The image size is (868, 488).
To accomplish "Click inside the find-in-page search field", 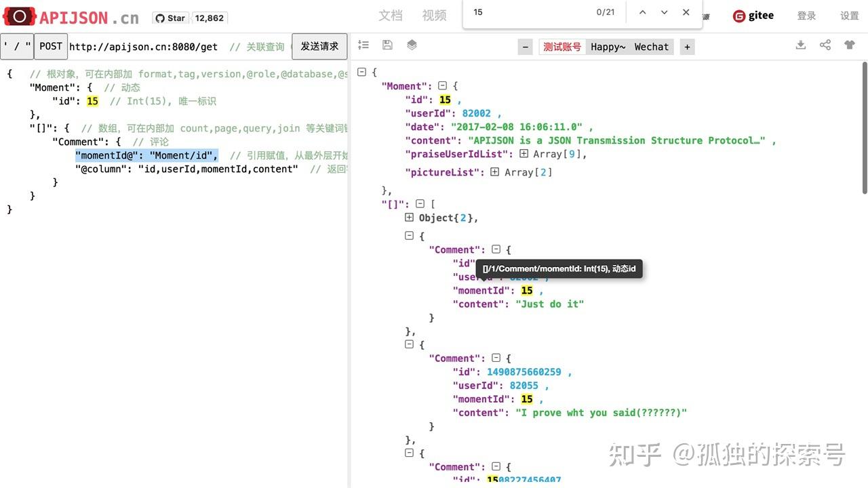I will tap(529, 12).
